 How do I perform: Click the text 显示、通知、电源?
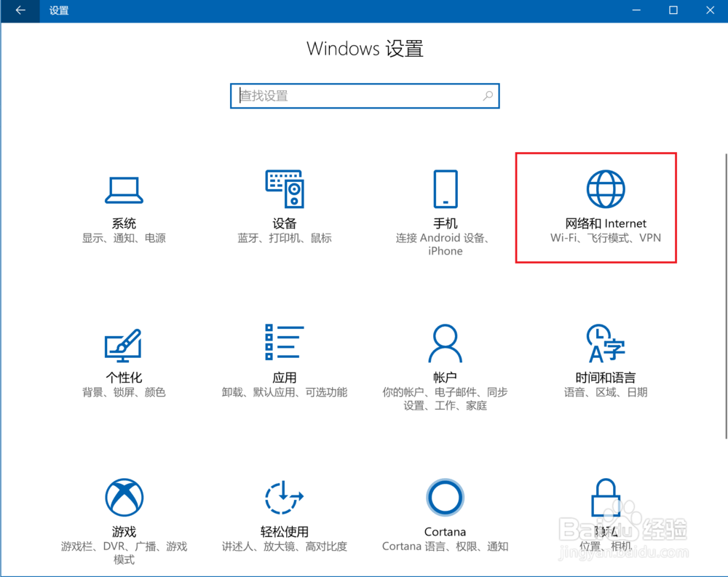(x=124, y=238)
